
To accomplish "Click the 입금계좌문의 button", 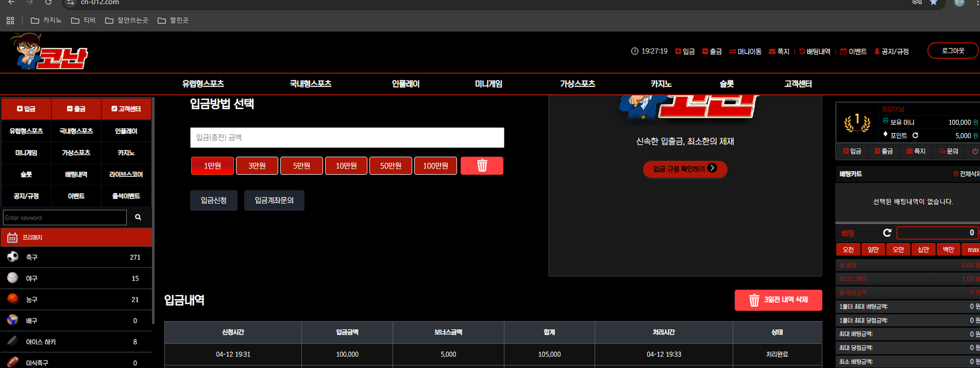I will 274,200.
